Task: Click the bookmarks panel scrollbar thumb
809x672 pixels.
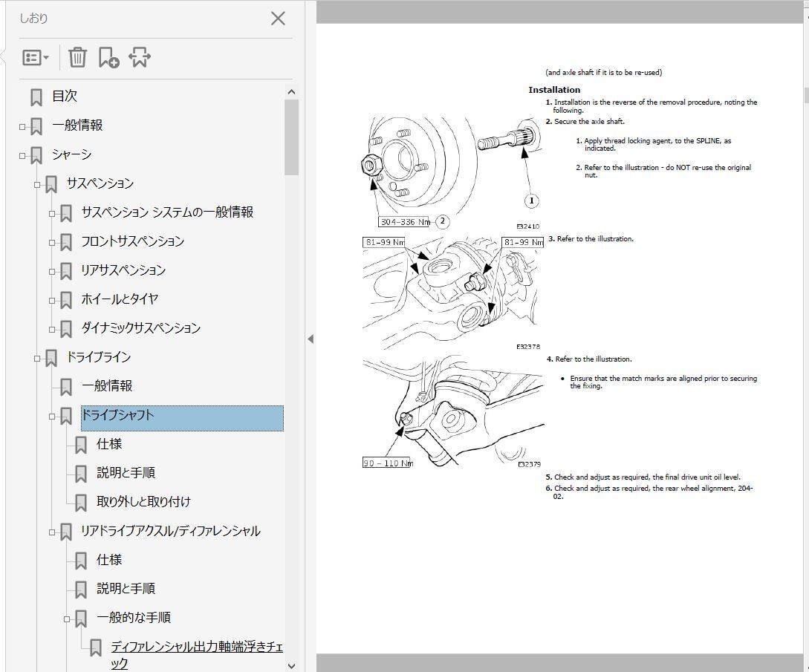Action: click(291, 137)
